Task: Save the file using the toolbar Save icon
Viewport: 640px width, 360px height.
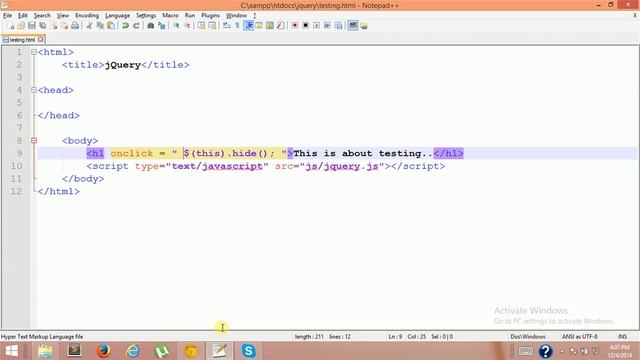Action: click(32, 26)
